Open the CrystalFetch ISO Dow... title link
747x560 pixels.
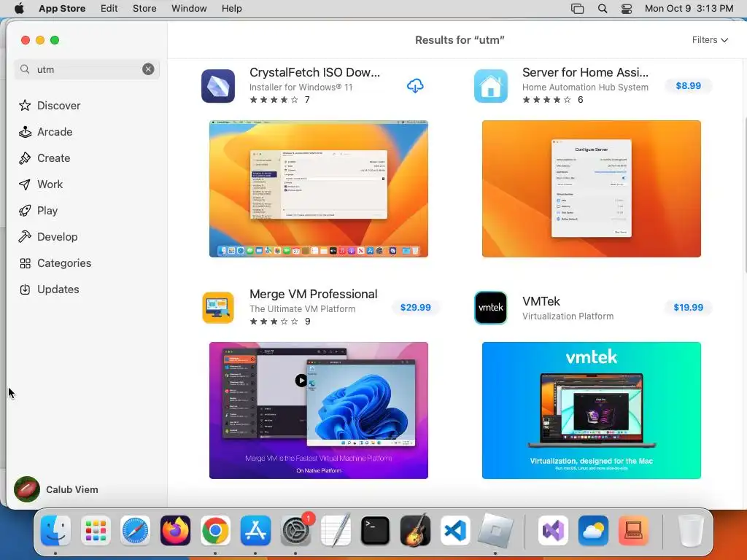(x=314, y=72)
